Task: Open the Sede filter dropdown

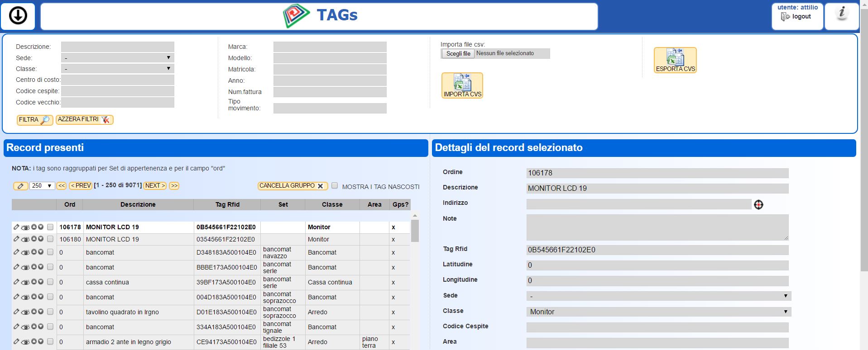Action: point(117,58)
